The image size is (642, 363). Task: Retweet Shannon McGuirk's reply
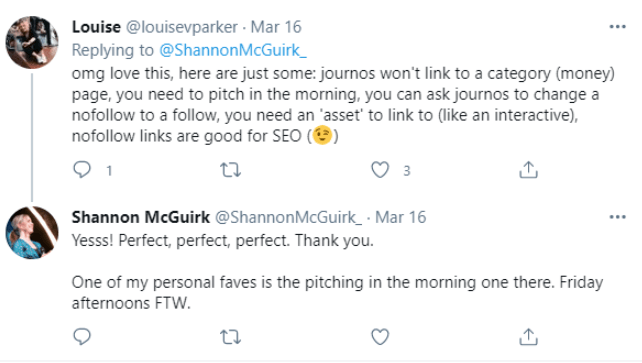pyautogui.click(x=231, y=337)
